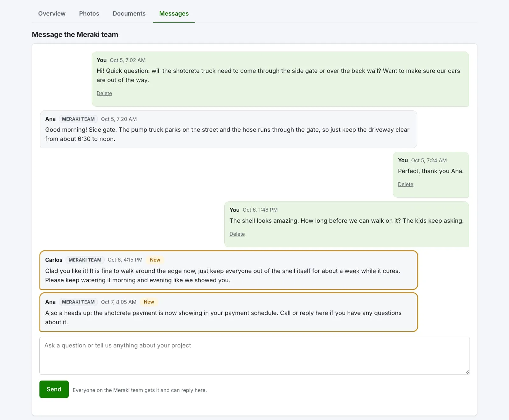Click the "Glad you like it!" message text
The image size is (509, 420).
coord(223,276)
